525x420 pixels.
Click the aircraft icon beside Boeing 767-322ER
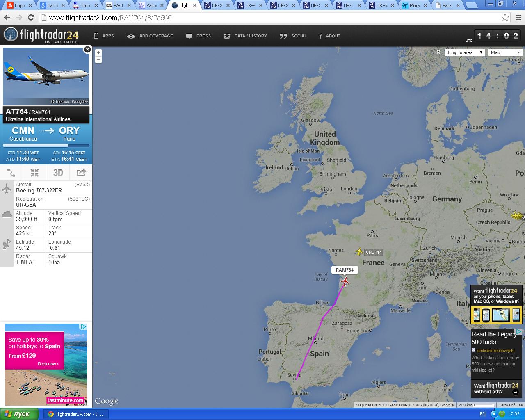coord(7,189)
